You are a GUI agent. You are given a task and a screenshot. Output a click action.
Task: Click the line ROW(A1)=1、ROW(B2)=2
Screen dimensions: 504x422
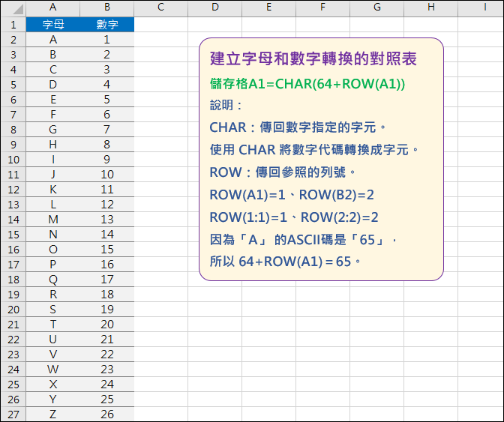pyautogui.click(x=292, y=195)
